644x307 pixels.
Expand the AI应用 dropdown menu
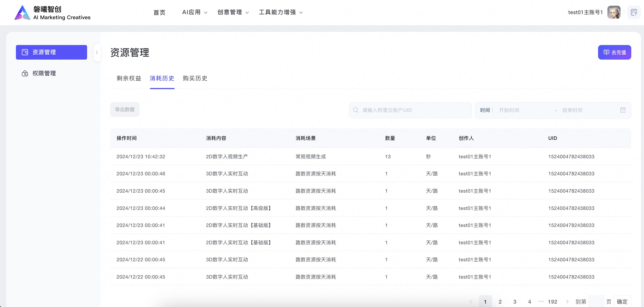[x=194, y=12]
